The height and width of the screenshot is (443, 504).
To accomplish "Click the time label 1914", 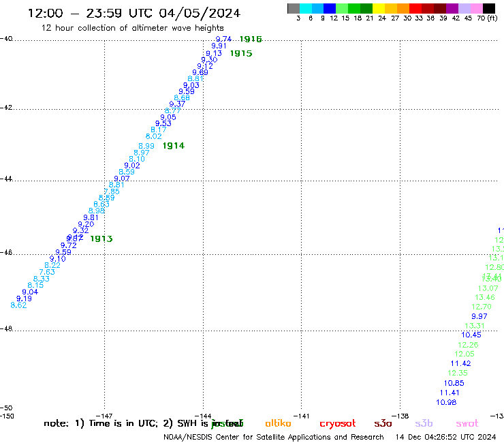I will (174, 146).
